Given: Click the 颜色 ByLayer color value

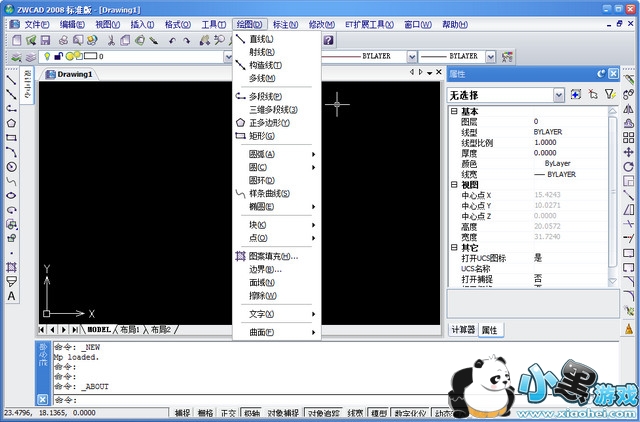Looking at the screenshot, I should coord(558,163).
